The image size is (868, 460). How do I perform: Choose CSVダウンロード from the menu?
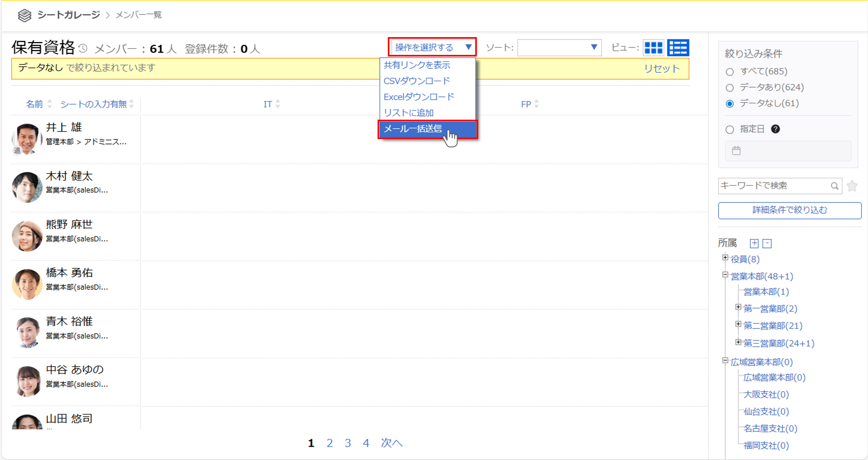(416, 81)
